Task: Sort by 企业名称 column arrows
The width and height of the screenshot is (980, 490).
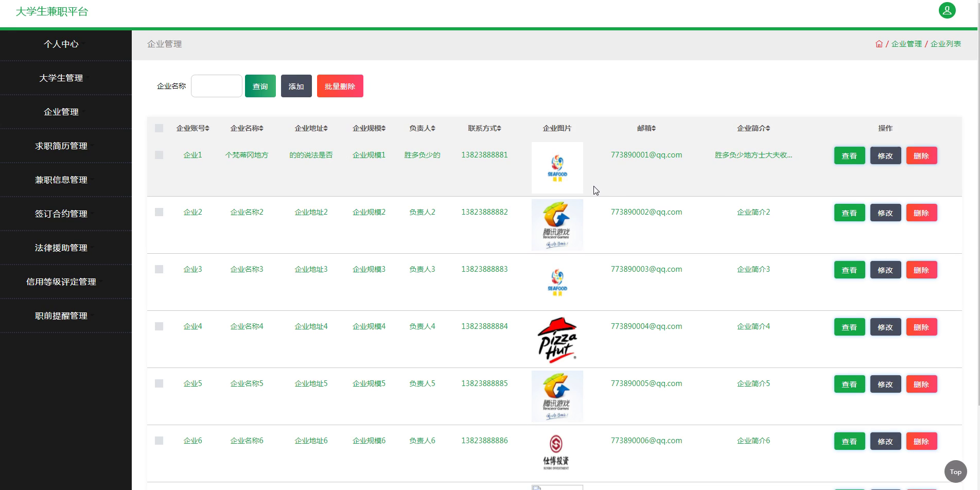Action: point(261,128)
